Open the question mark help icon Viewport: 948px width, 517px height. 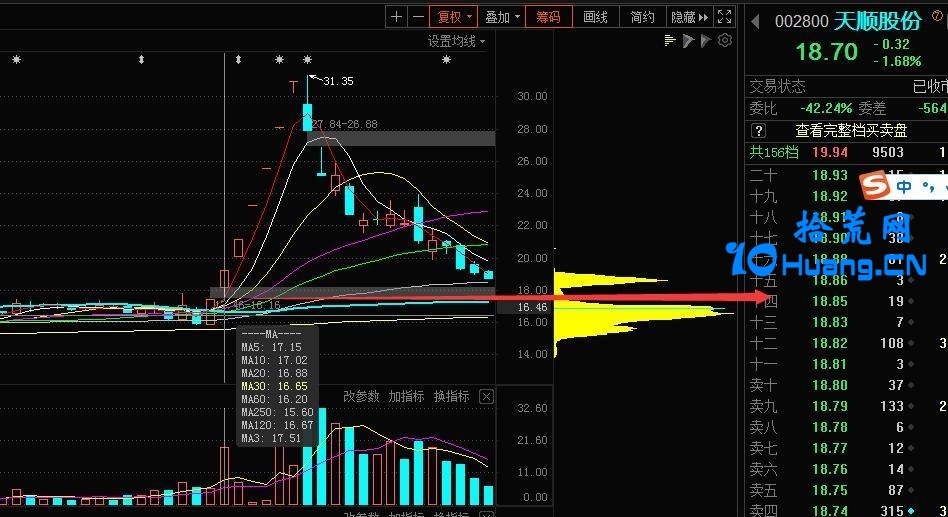pyautogui.click(x=758, y=130)
